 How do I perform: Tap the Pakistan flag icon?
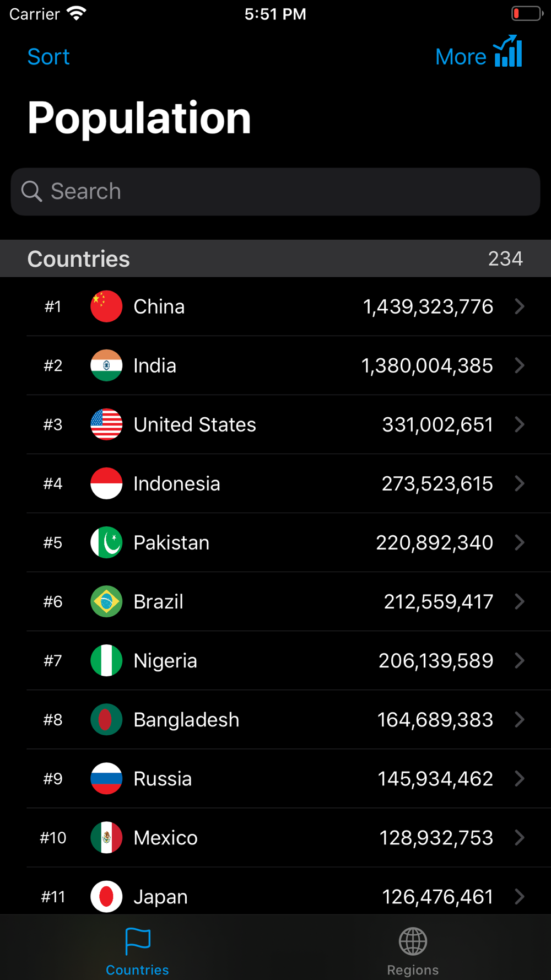[106, 542]
